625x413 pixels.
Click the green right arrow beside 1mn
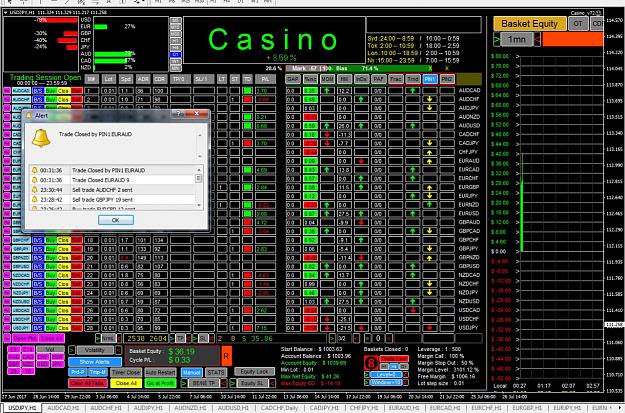click(497, 39)
